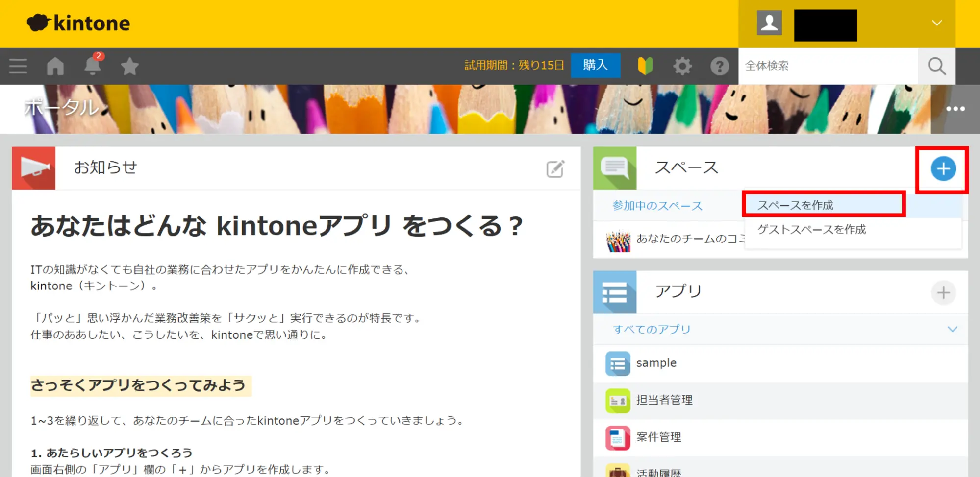This screenshot has width=980, height=477.
Task: Expand the user account dropdown arrow
Action: pyautogui.click(x=937, y=23)
